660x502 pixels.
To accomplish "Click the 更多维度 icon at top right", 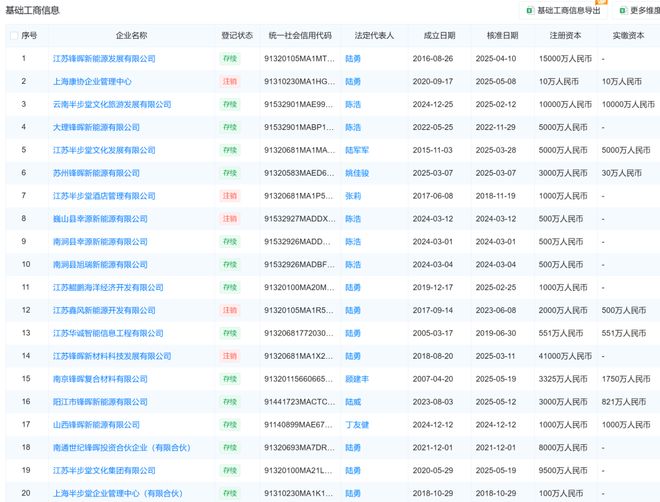I will tap(622, 11).
